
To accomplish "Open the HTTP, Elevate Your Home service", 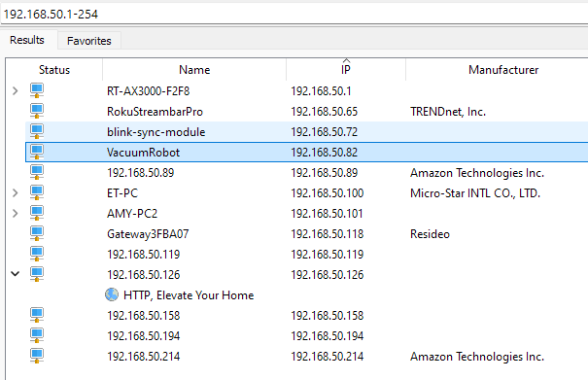I will click(x=189, y=295).
